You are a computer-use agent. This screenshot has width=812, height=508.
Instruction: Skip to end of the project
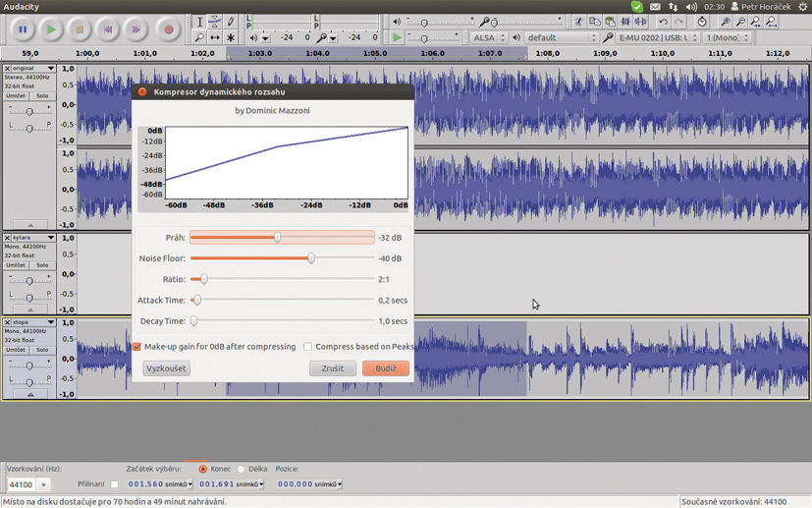pos(136,29)
